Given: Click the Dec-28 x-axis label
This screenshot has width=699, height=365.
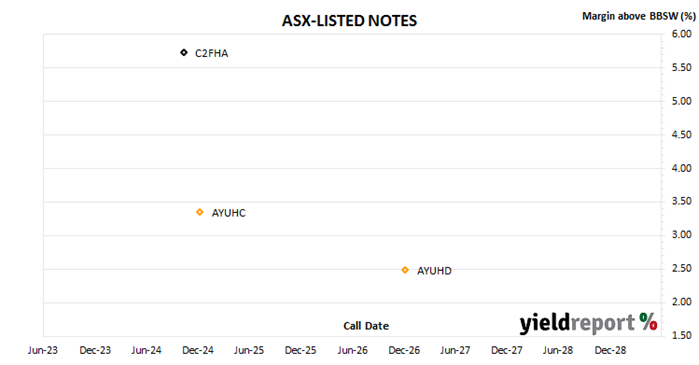Looking at the screenshot, I should click(x=610, y=350).
